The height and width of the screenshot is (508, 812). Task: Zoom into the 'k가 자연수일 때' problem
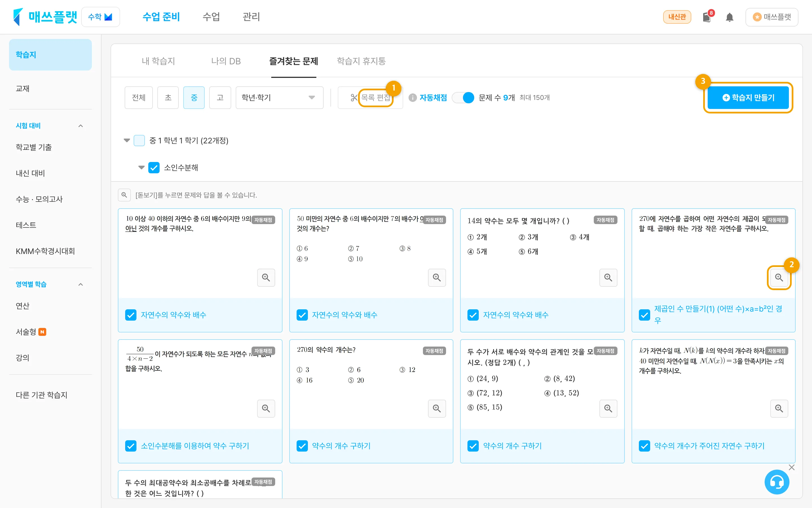point(779,409)
